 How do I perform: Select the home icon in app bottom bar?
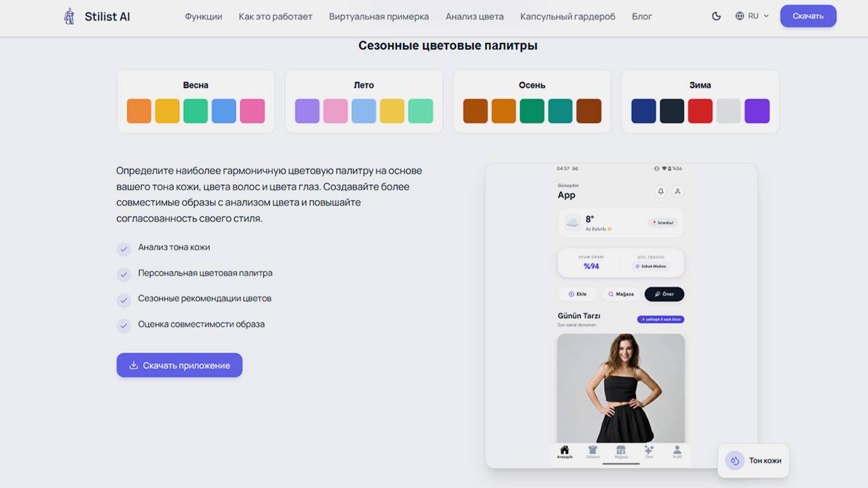click(564, 451)
